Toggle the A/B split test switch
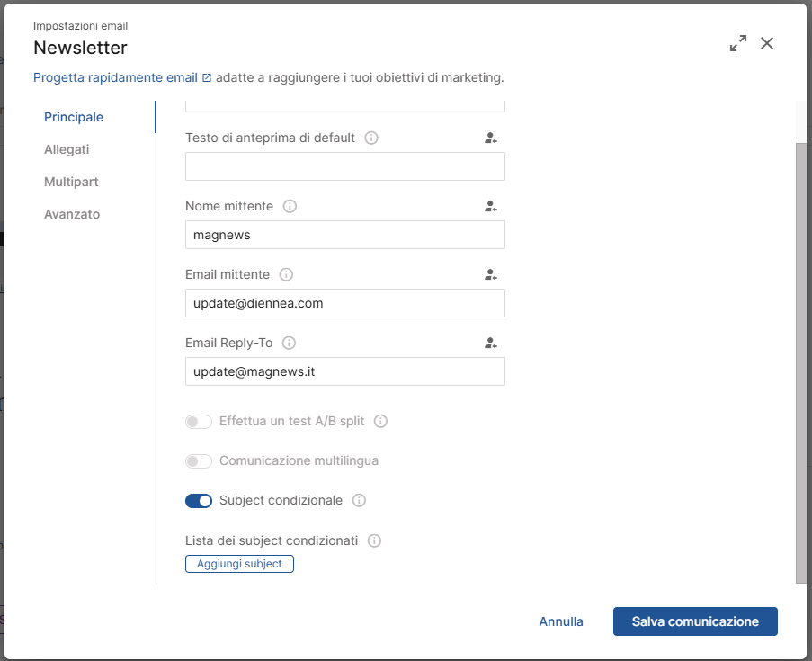Viewport: 812px width, 661px height. click(x=199, y=422)
